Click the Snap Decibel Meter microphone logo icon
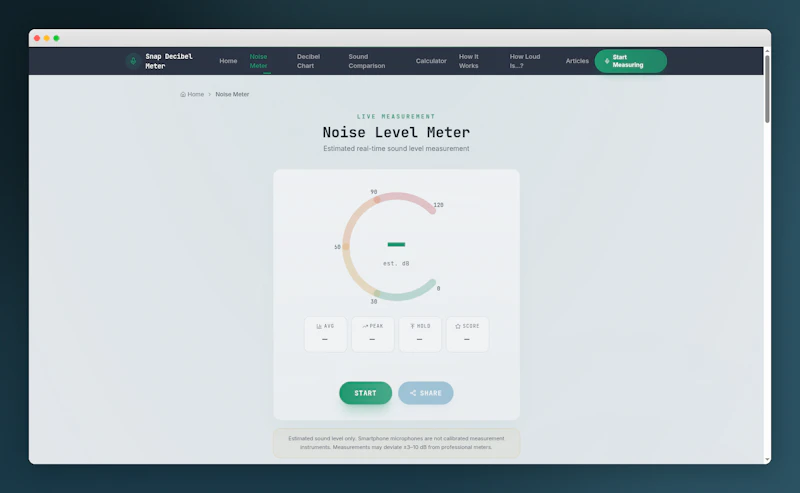This screenshot has width=800, height=493. tap(133, 61)
